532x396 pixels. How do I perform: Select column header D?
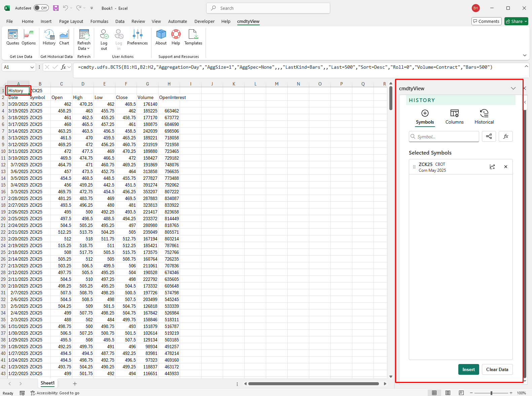(x=83, y=84)
